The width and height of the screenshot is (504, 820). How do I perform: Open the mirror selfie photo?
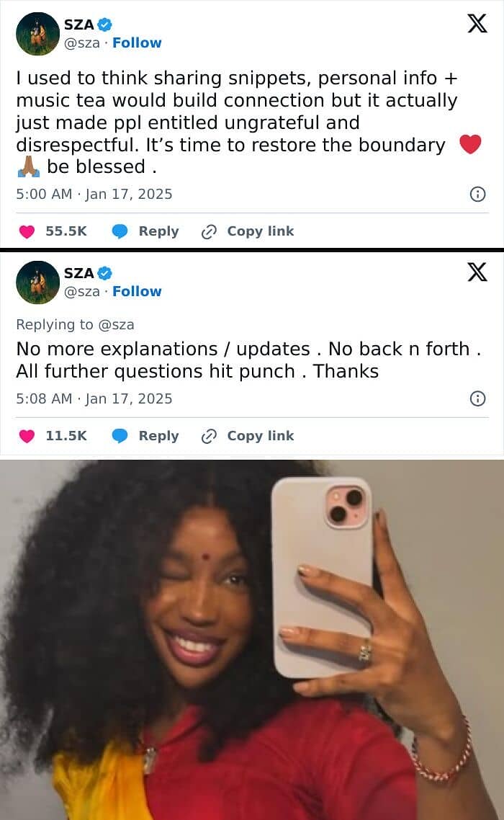point(252,640)
